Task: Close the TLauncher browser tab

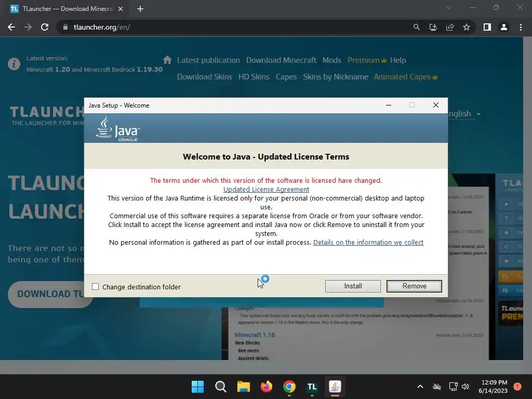Action: tap(121, 9)
